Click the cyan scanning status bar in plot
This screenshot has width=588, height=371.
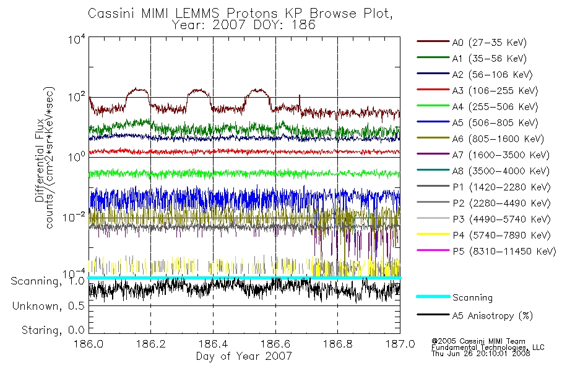[244, 278]
